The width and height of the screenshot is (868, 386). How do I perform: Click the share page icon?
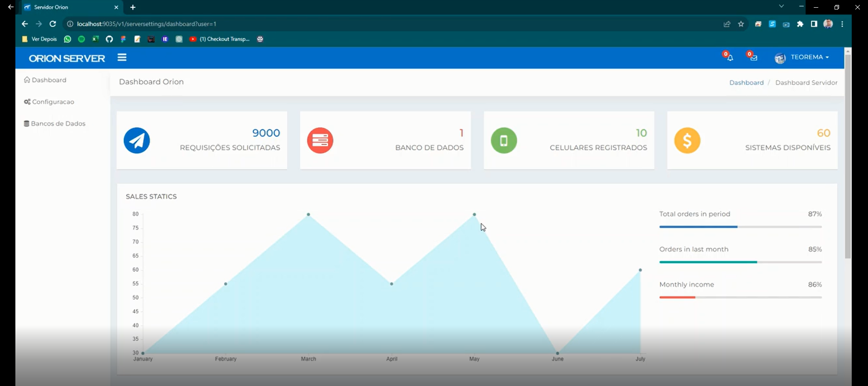pyautogui.click(x=727, y=24)
